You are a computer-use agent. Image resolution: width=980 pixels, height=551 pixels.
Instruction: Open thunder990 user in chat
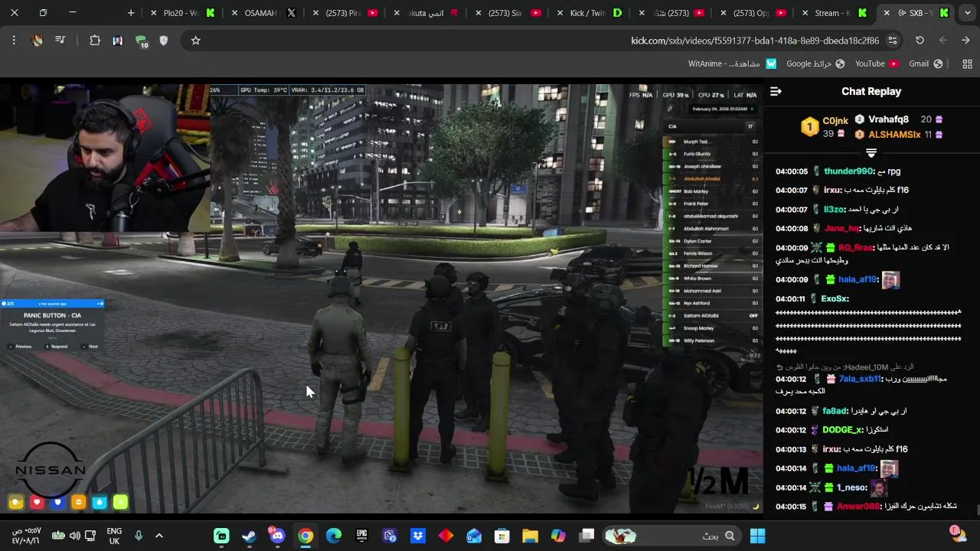click(848, 171)
